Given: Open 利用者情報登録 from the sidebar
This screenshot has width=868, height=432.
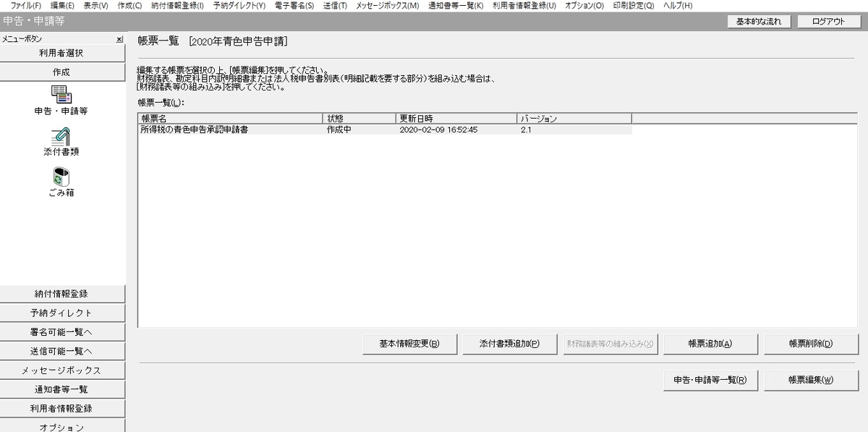Looking at the screenshot, I should [x=61, y=408].
